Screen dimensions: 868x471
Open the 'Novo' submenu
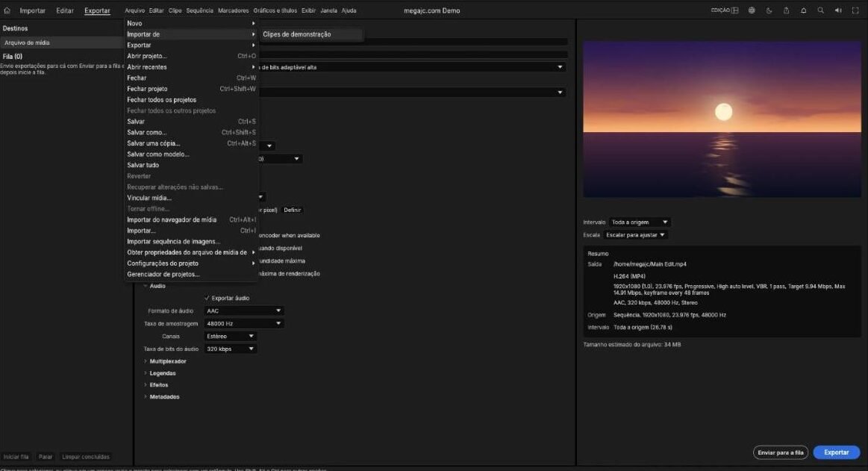(x=192, y=23)
